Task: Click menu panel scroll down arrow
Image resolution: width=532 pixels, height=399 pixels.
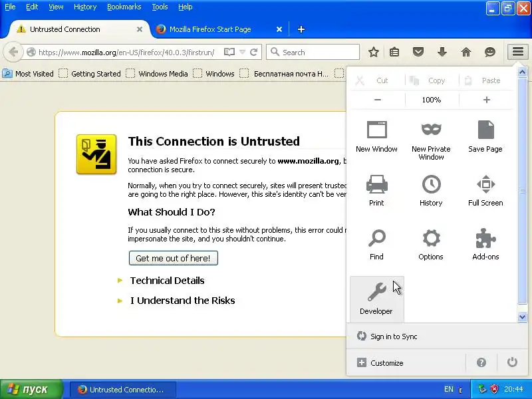Action: [522, 317]
